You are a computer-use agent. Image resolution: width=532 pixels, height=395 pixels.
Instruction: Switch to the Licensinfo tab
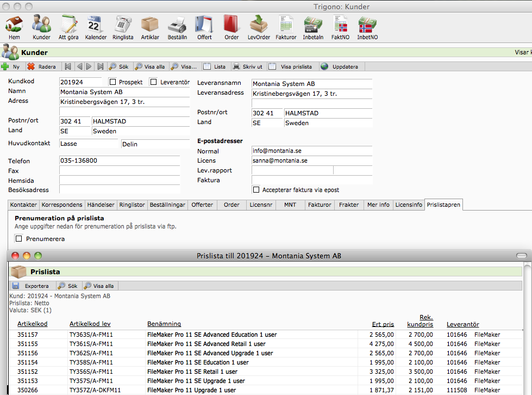409,205
